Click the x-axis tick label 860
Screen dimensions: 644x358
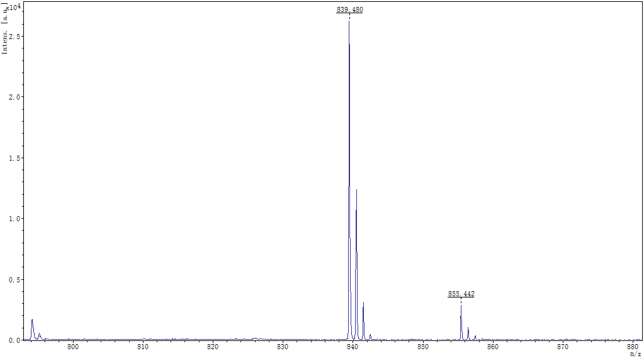click(x=493, y=347)
